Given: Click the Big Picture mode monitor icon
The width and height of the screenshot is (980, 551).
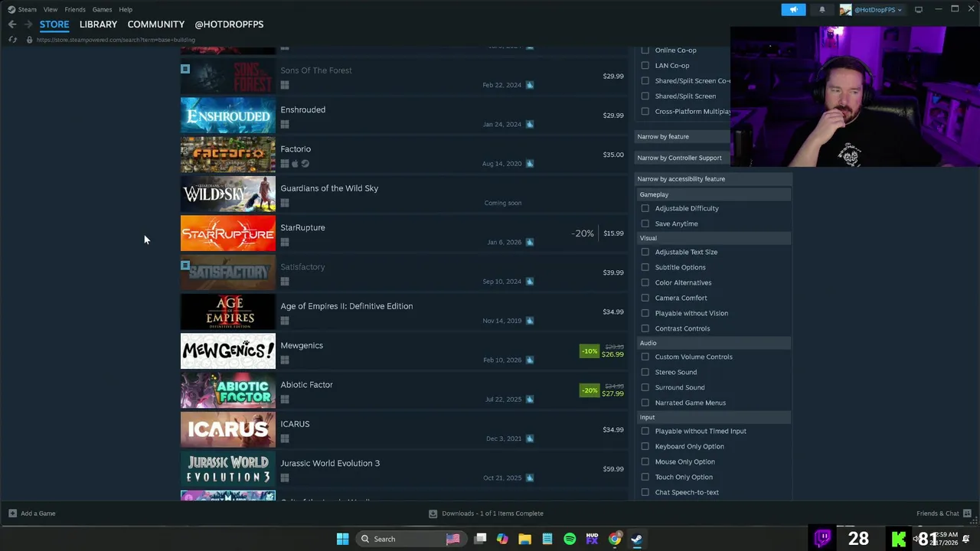Looking at the screenshot, I should coord(919,9).
